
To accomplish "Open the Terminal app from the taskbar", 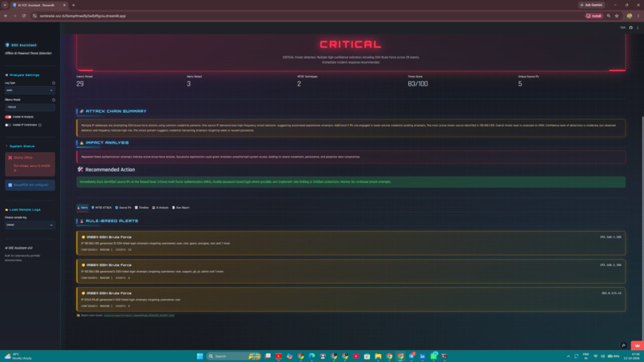I will 444,356.
